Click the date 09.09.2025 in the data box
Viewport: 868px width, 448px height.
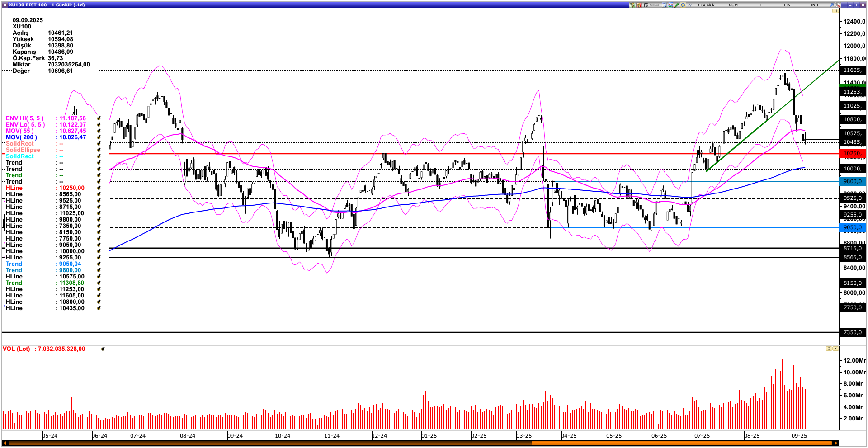tap(28, 20)
